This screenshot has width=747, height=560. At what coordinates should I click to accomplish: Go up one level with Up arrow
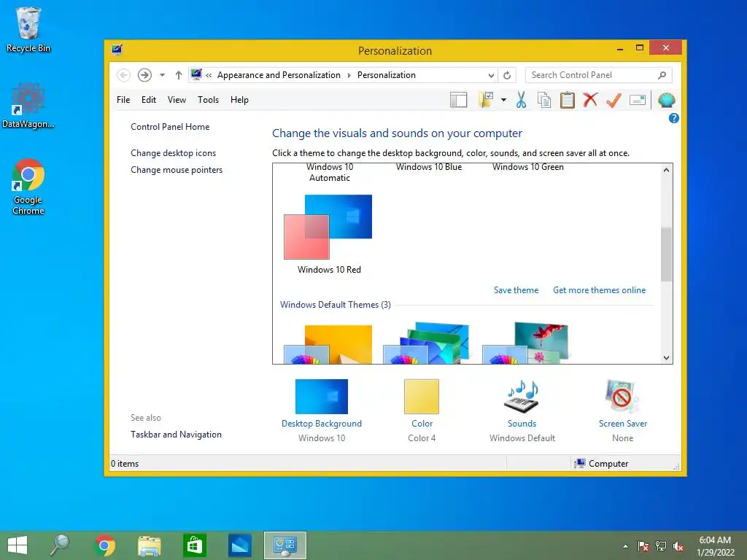tap(179, 75)
